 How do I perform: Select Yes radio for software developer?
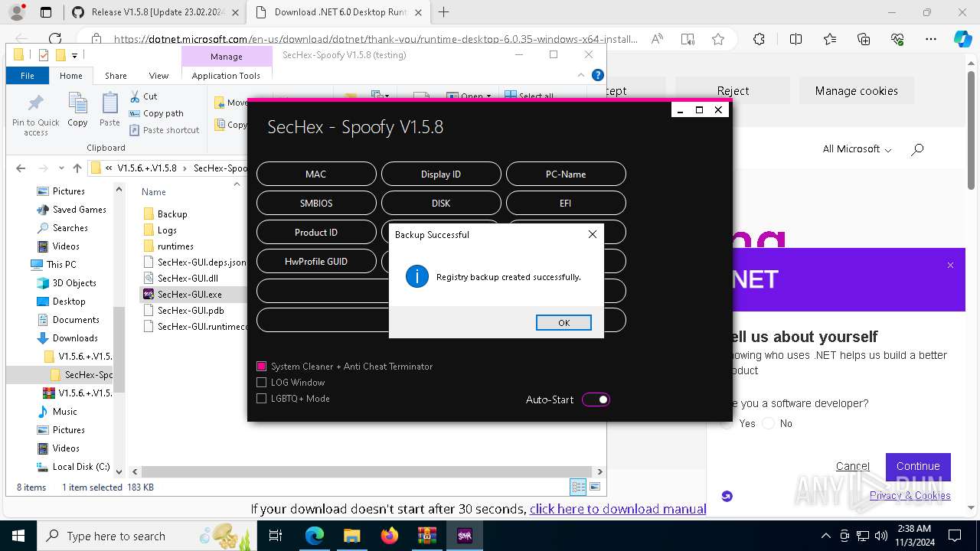tap(726, 423)
